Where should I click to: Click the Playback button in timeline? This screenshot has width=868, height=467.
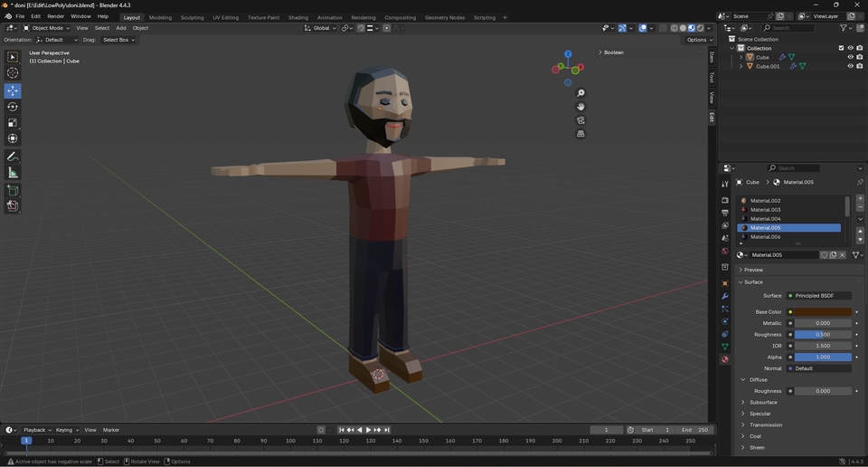pyautogui.click(x=36, y=430)
